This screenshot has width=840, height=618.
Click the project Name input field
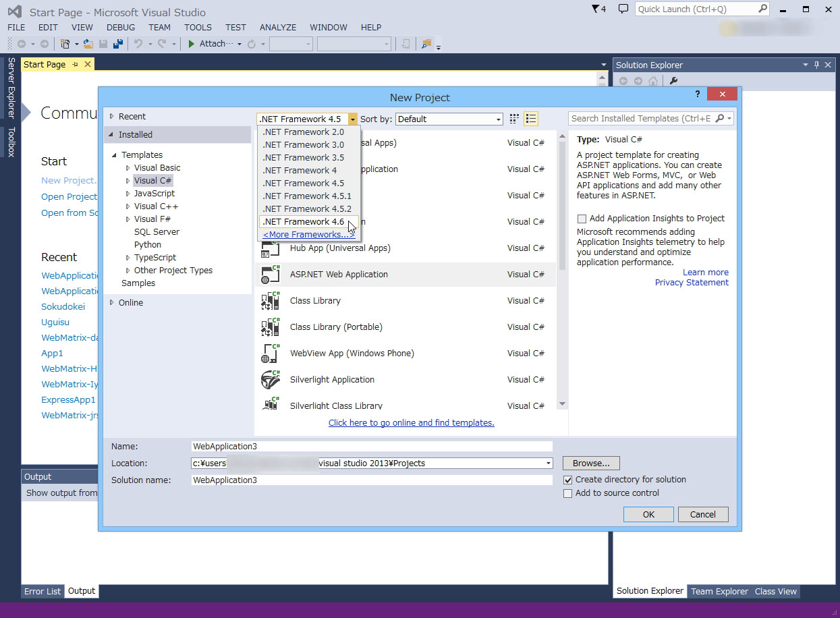372,446
